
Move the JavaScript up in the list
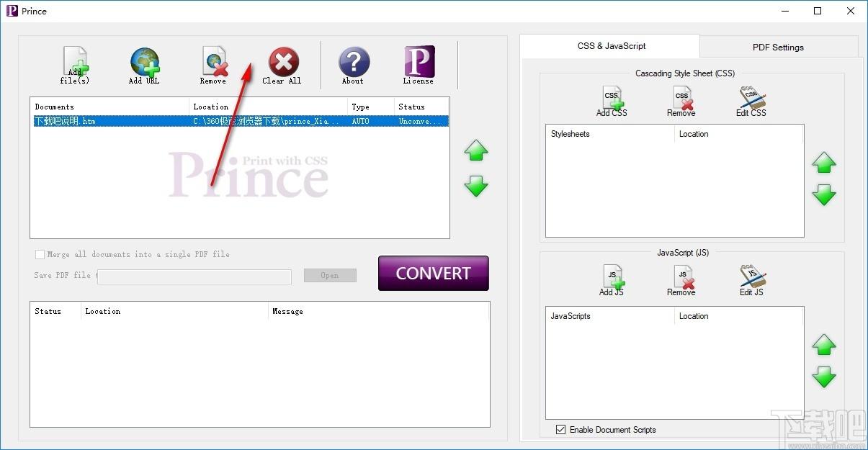[x=824, y=345]
